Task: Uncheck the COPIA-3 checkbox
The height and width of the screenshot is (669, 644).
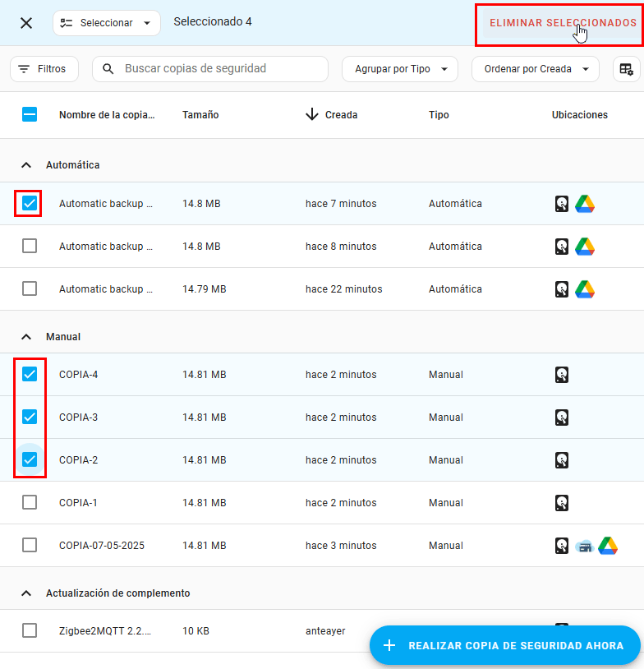Action: 30,417
